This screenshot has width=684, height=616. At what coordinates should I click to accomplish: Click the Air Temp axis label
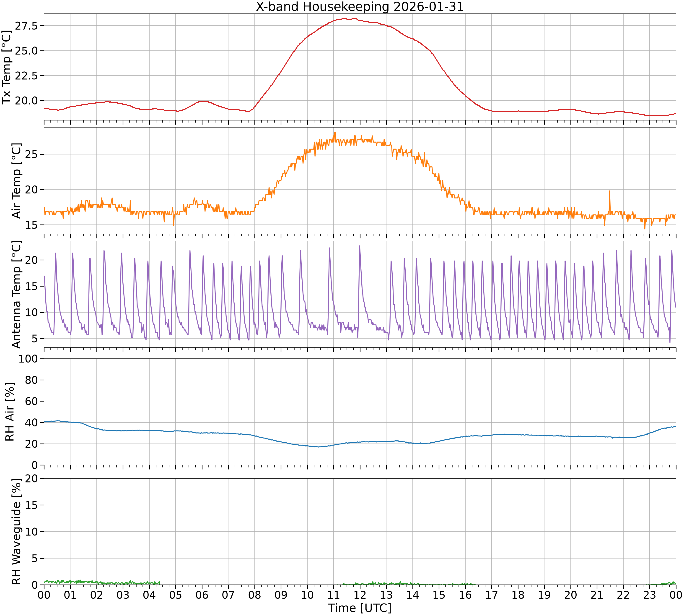16,180
